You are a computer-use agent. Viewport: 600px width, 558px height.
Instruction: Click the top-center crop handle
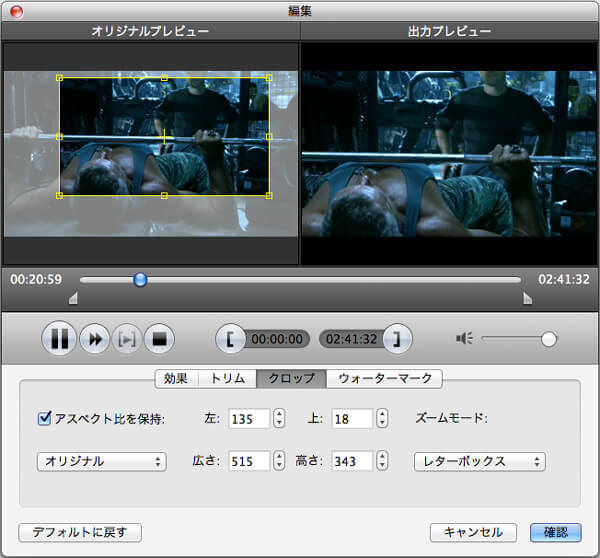point(164,78)
